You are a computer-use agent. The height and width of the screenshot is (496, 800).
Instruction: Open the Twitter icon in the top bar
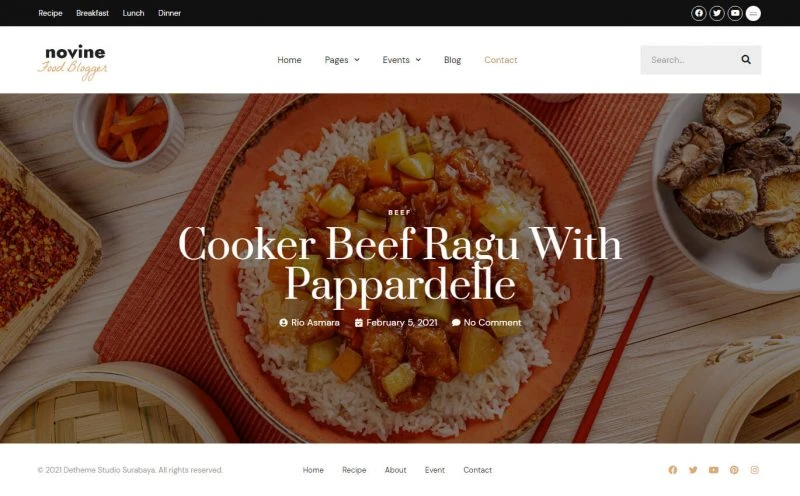(717, 13)
